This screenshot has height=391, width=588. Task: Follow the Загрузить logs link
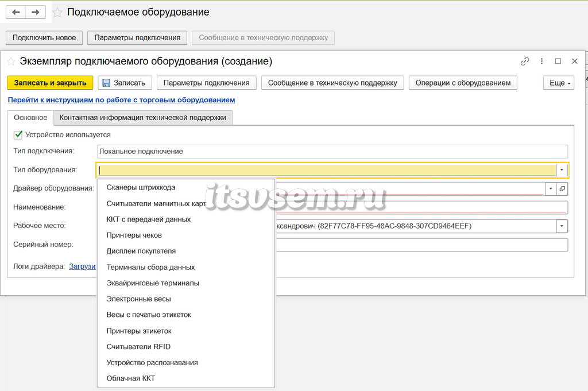tap(83, 266)
